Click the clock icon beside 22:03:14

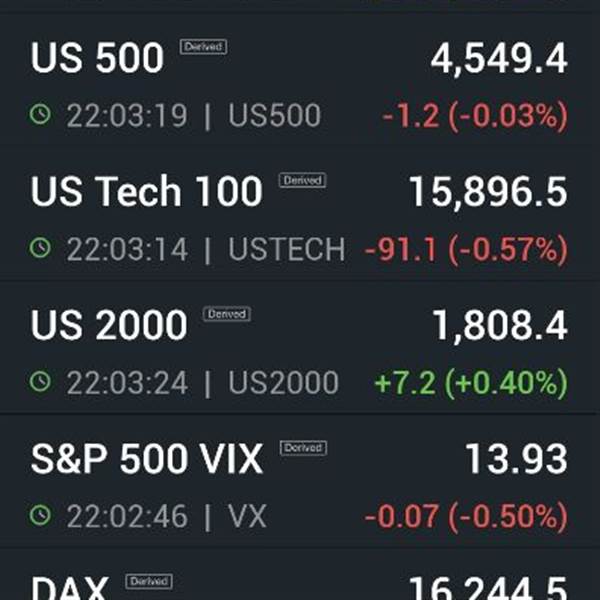[40, 248]
